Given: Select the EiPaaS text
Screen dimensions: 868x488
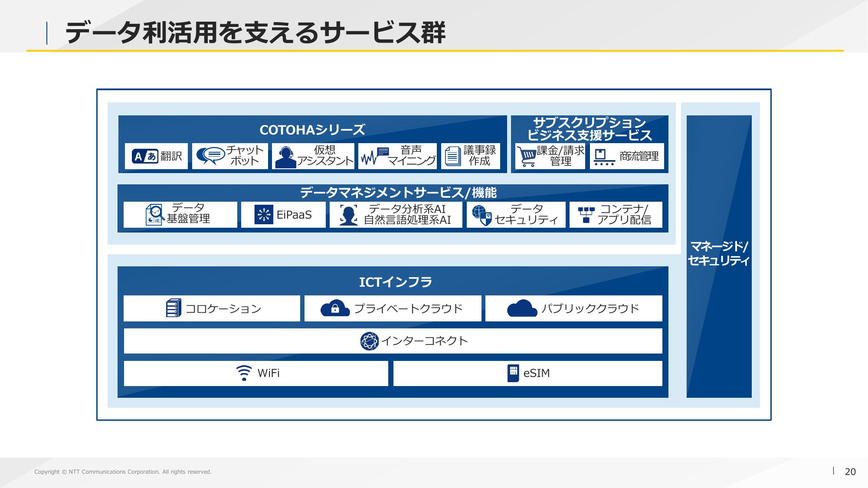Looking at the screenshot, I should [x=294, y=215].
